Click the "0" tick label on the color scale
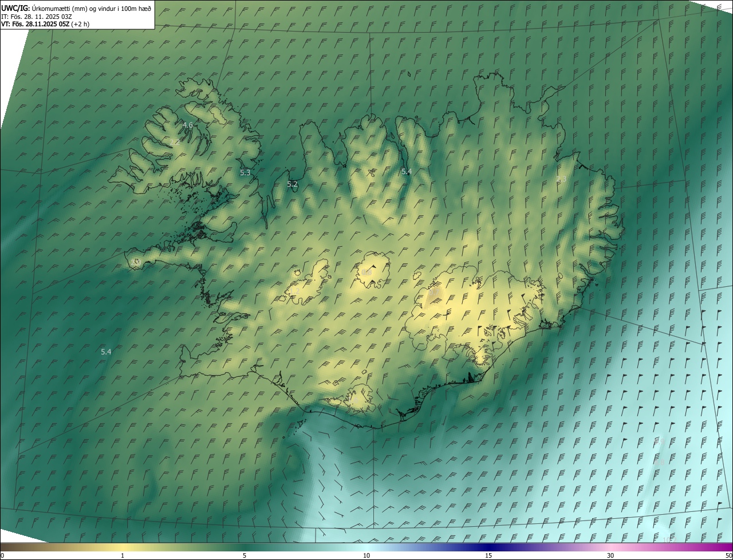 [x=2, y=555]
